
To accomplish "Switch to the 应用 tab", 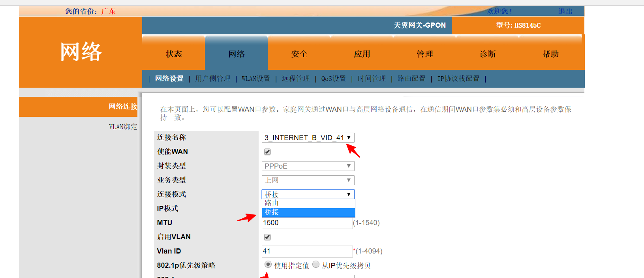I will coord(362,54).
